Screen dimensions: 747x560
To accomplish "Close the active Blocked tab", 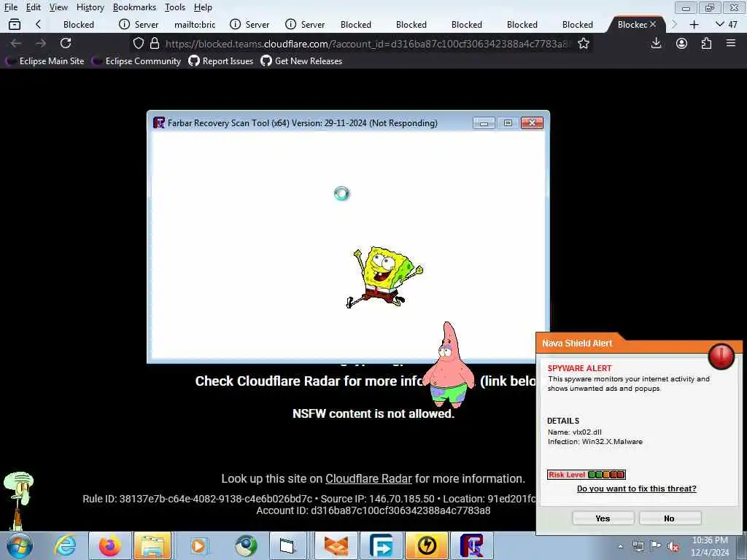I will click(x=653, y=24).
